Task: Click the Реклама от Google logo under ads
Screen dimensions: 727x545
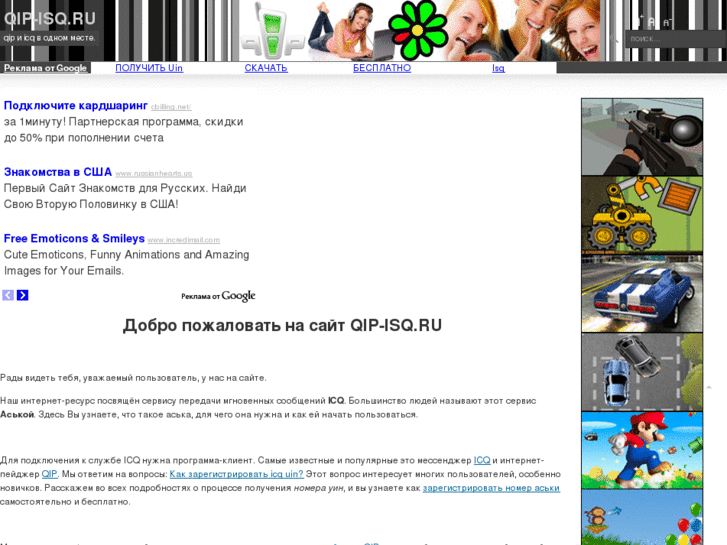Action: point(218,296)
